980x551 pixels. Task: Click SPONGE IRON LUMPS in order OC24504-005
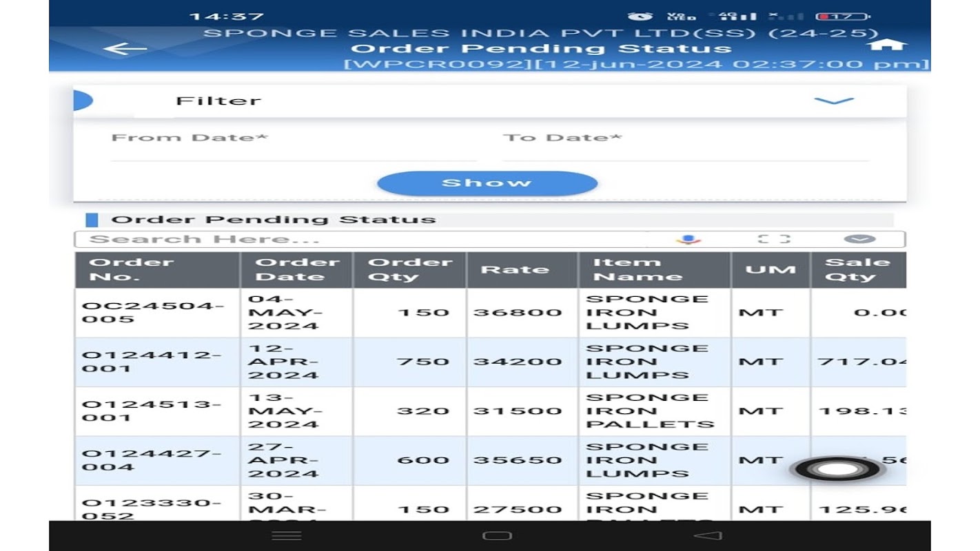[x=647, y=313]
